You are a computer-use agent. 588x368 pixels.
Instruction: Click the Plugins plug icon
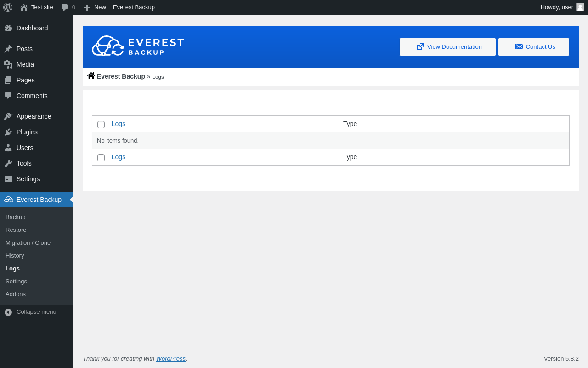tap(8, 132)
